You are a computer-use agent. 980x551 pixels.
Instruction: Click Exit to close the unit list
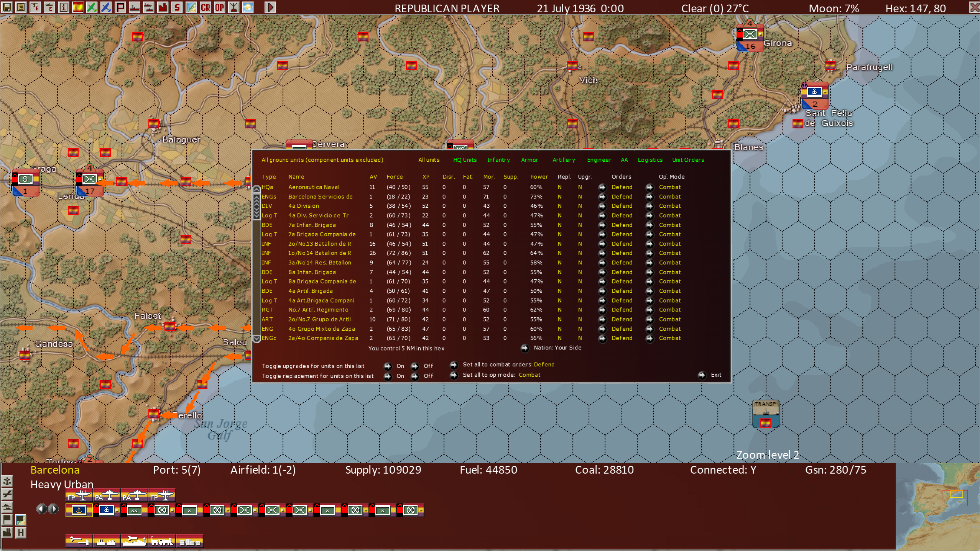click(x=702, y=375)
